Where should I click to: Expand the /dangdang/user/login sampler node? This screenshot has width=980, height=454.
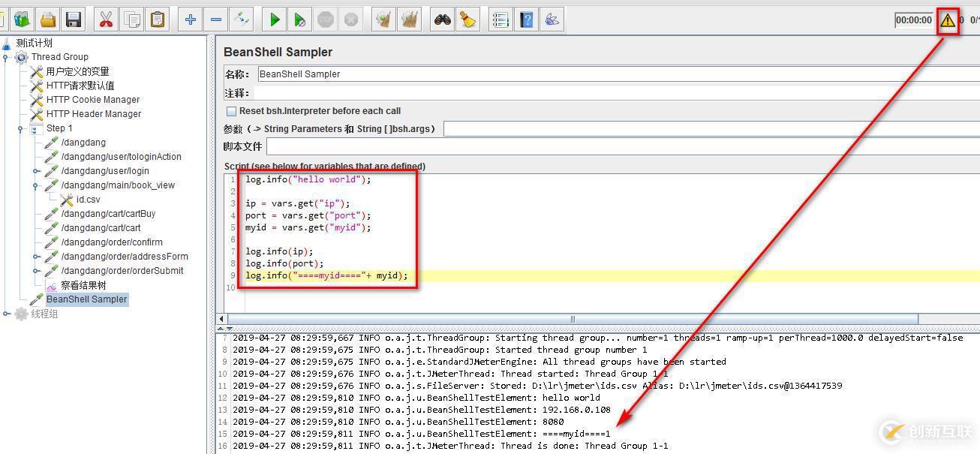point(36,171)
